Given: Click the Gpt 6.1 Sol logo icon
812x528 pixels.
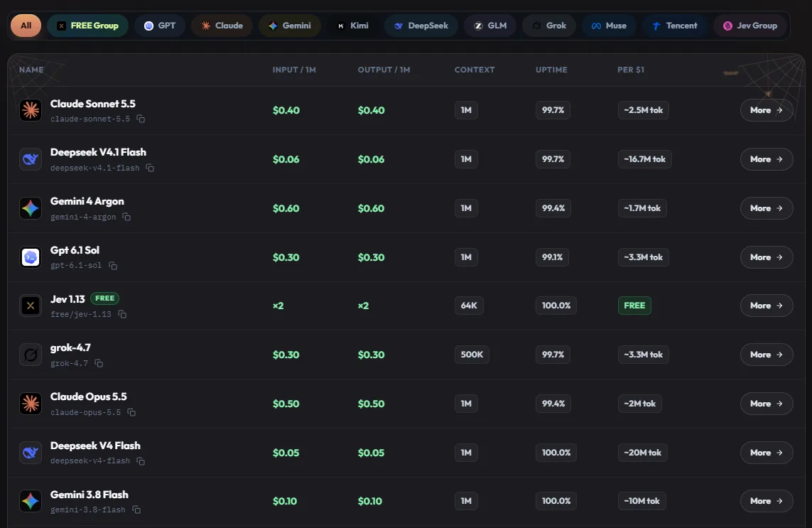Looking at the screenshot, I should (31, 257).
